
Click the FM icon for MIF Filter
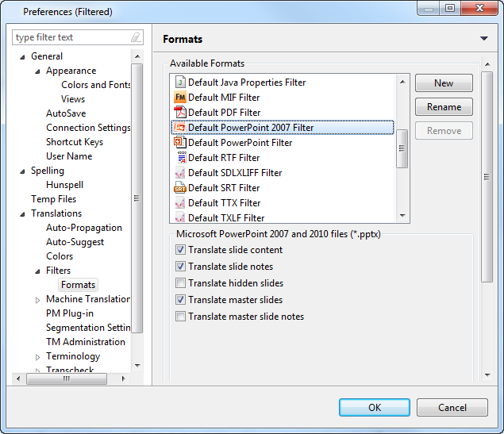[180, 98]
